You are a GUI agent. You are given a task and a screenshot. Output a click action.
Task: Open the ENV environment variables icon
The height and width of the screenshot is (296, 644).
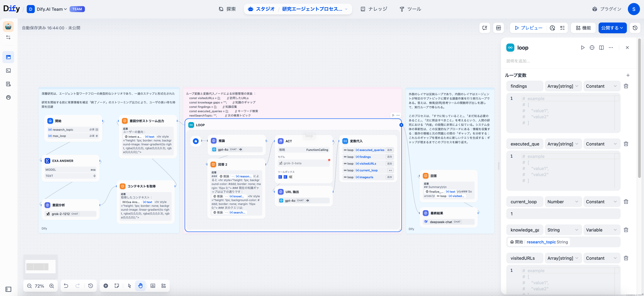pos(498,28)
